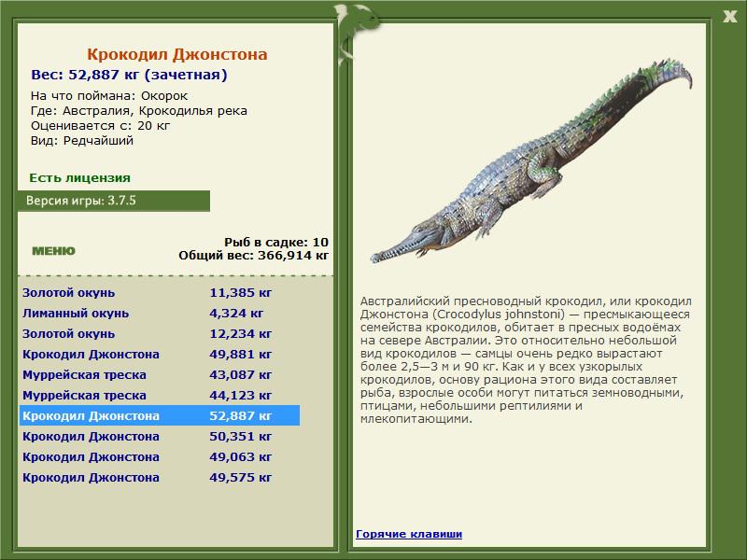Image resolution: width=747 pixels, height=560 pixels.
Task: Select Золотой окунь 12,234 кг row
Action: tap(160, 333)
